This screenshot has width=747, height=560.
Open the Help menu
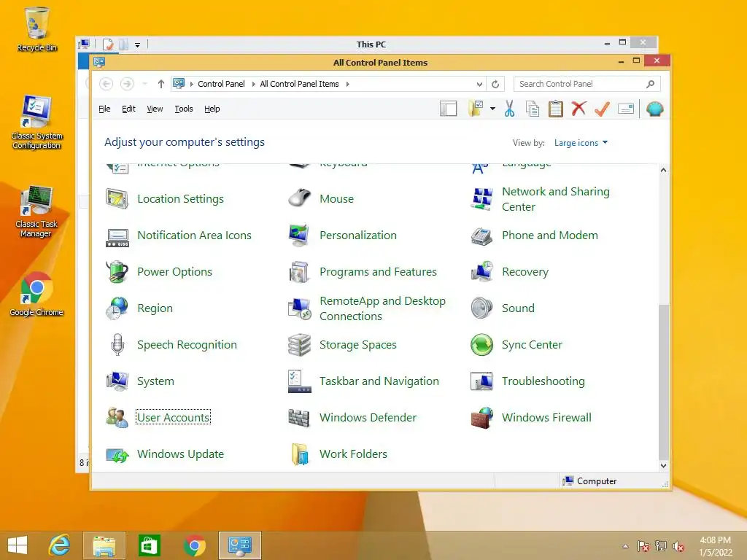click(x=212, y=109)
